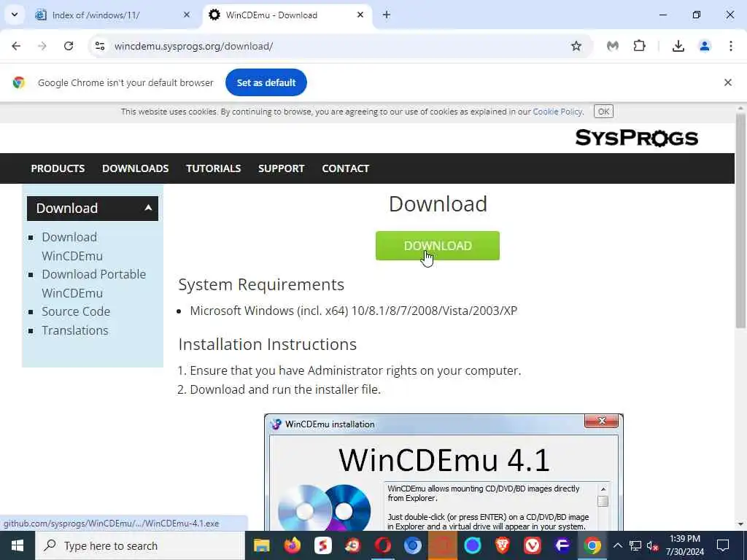
Task: Open the DOWNLOADS menu
Action: [x=135, y=168]
